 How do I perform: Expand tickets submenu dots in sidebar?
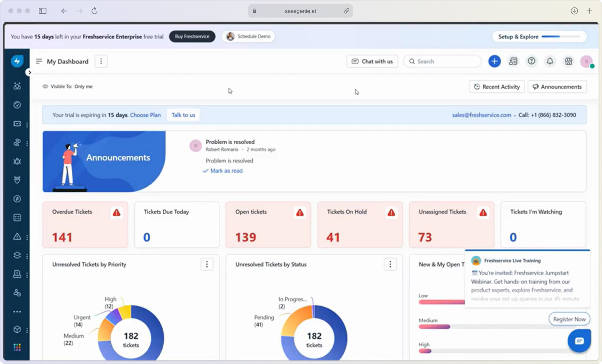pyautogui.click(x=27, y=125)
